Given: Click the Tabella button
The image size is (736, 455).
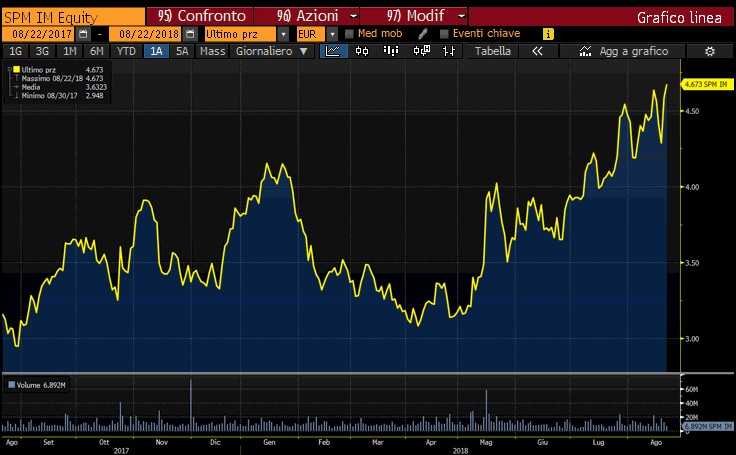Looking at the screenshot, I should [x=493, y=51].
